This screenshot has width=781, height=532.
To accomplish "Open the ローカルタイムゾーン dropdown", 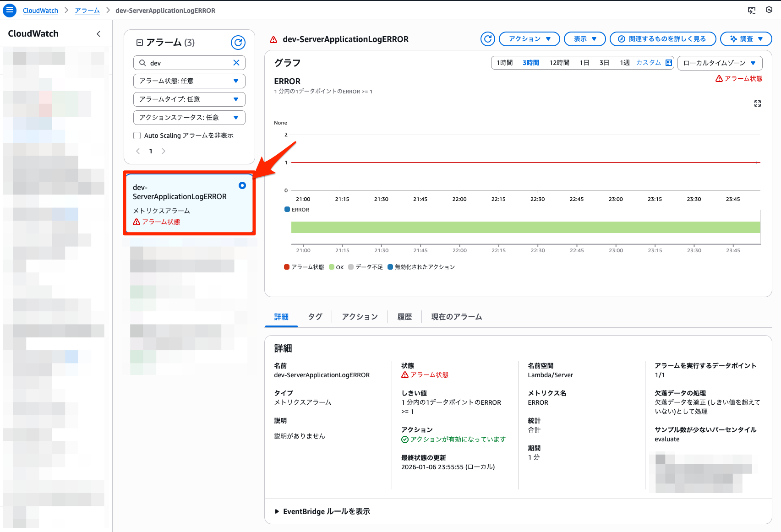I will [720, 63].
